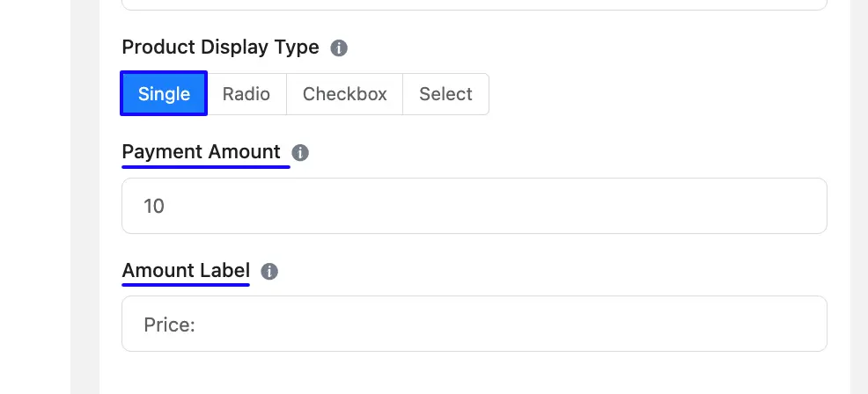Click empty white panel area below Amount Label

click(x=474, y=374)
